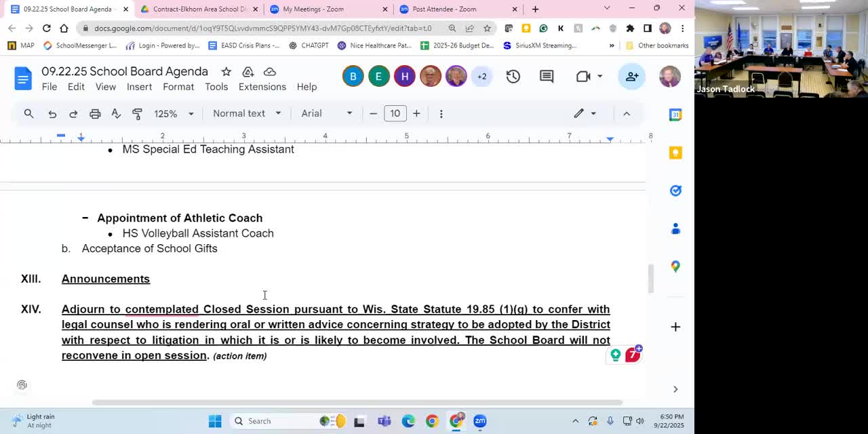Show hidden icons in the system tray
This screenshot has width=868, height=434.
pos(575,421)
